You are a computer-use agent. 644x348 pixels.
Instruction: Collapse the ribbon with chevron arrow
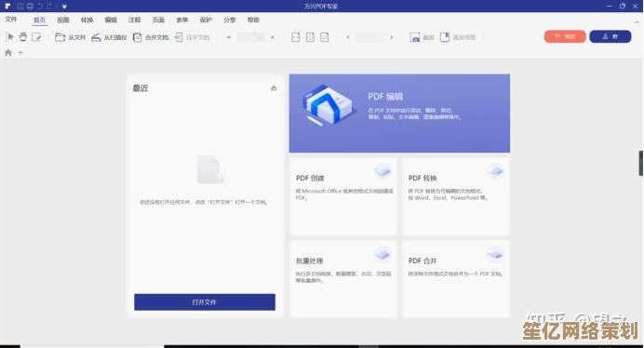pyautogui.click(x=637, y=21)
